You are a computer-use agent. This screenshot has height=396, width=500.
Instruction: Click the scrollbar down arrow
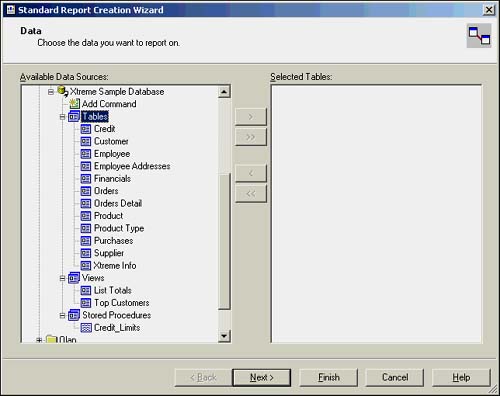(224, 336)
